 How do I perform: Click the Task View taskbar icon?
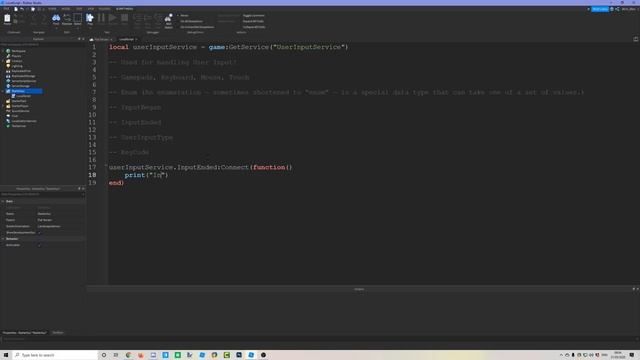(x=116, y=355)
